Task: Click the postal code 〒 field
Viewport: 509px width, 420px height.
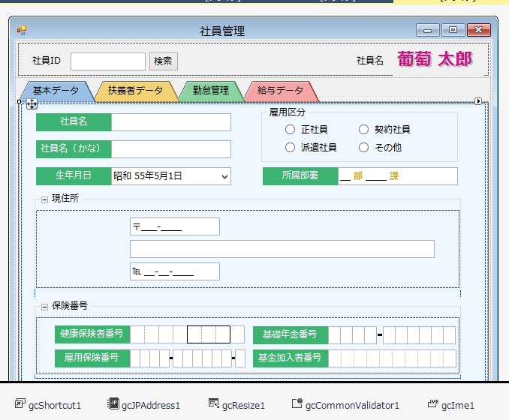Action: (x=175, y=226)
